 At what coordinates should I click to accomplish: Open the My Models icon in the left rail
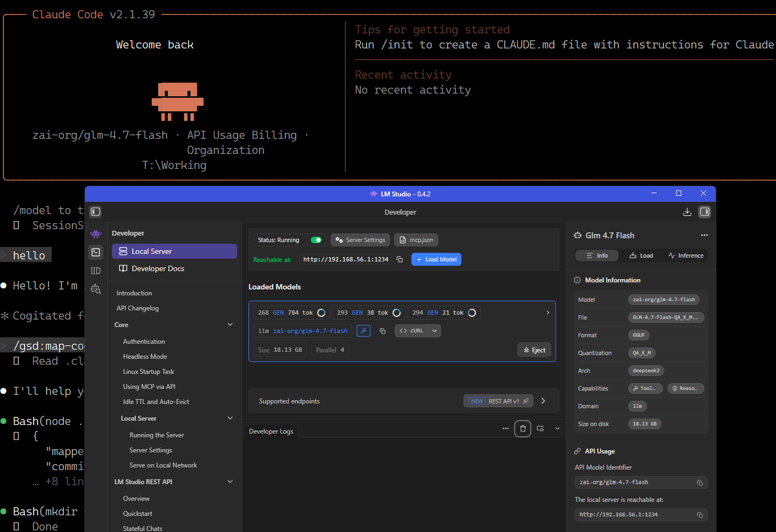click(96, 271)
